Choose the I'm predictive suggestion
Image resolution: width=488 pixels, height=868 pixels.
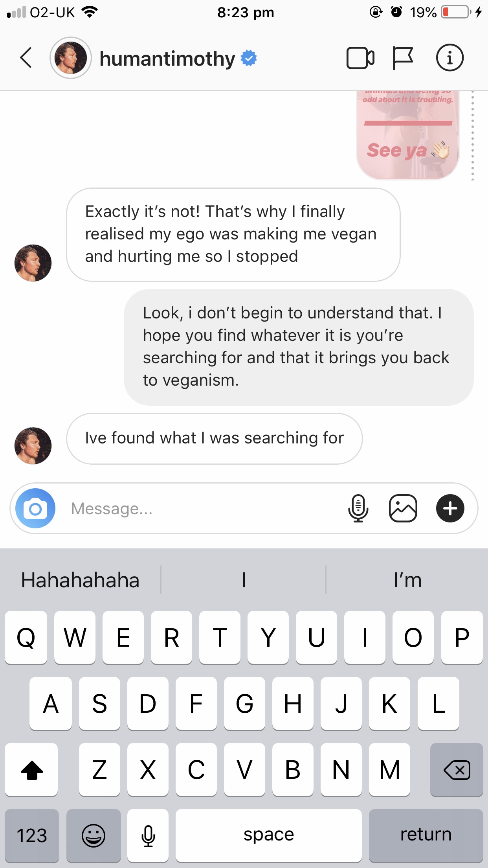coord(407,580)
